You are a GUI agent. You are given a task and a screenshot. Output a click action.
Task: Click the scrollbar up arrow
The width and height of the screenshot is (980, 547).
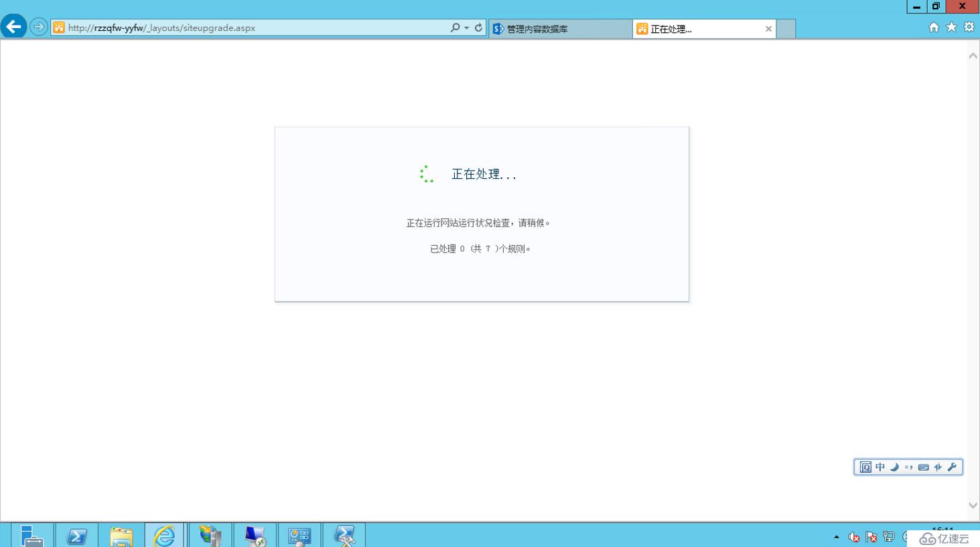click(973, 56)
